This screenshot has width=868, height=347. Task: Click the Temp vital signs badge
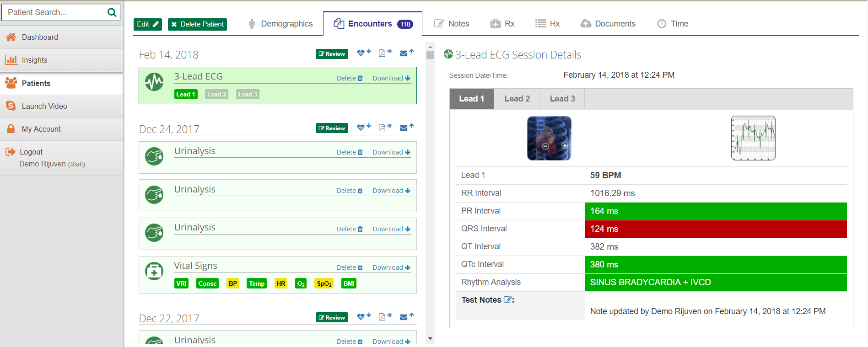pos(257,283)
